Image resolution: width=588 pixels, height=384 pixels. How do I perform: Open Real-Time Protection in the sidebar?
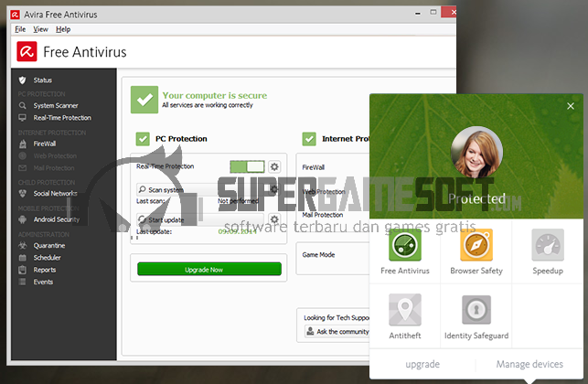click(x=62, y=118)
